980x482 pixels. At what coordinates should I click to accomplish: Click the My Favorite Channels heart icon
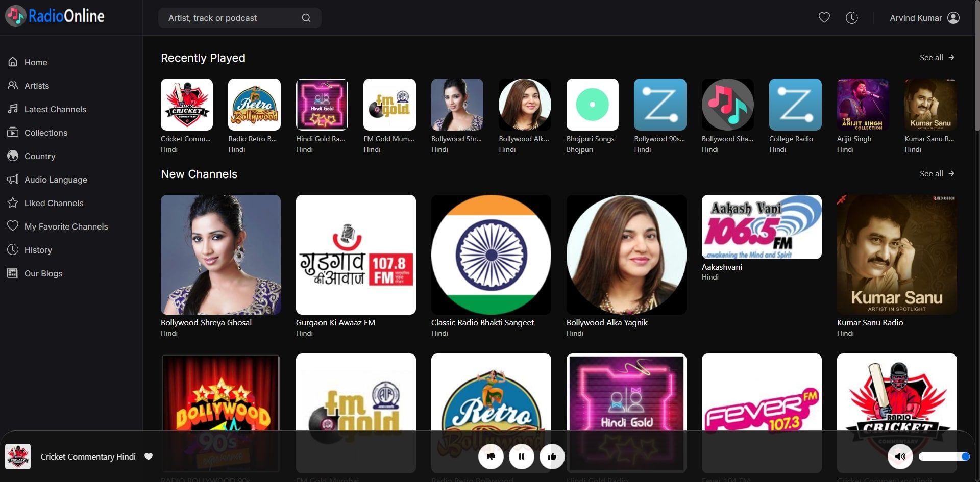13,226
